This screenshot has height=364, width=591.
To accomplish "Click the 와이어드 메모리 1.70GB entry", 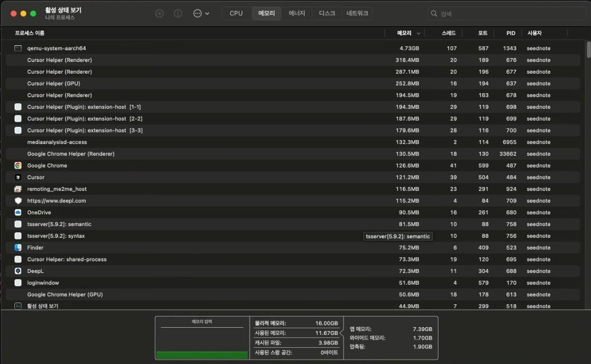I will pos(391,338).
